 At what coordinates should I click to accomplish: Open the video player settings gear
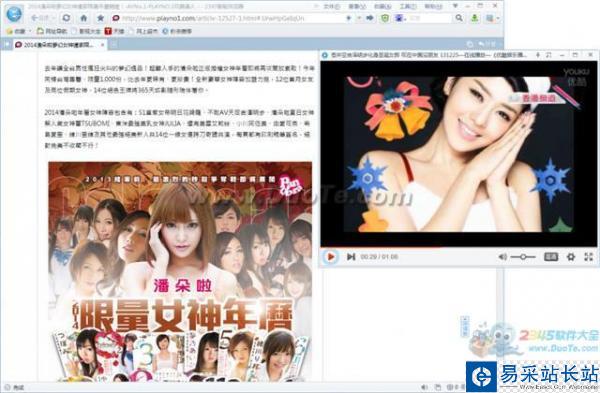tap(571, 257)
